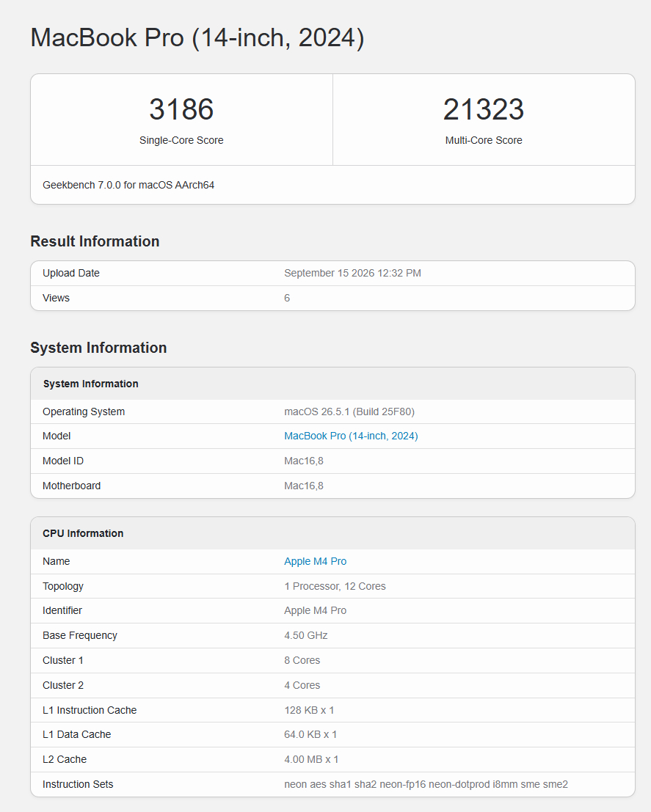Click the Cluster 1 row showing 8 Cores

tap(332, 660)
